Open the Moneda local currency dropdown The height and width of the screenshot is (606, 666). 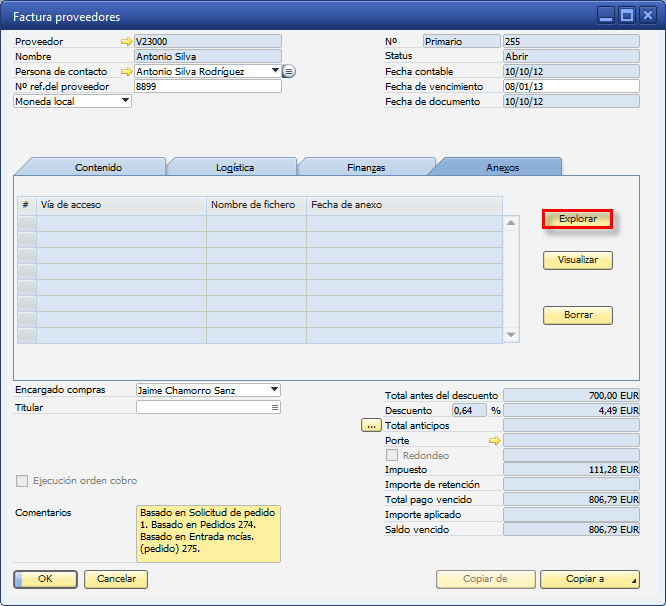point(125,101)
